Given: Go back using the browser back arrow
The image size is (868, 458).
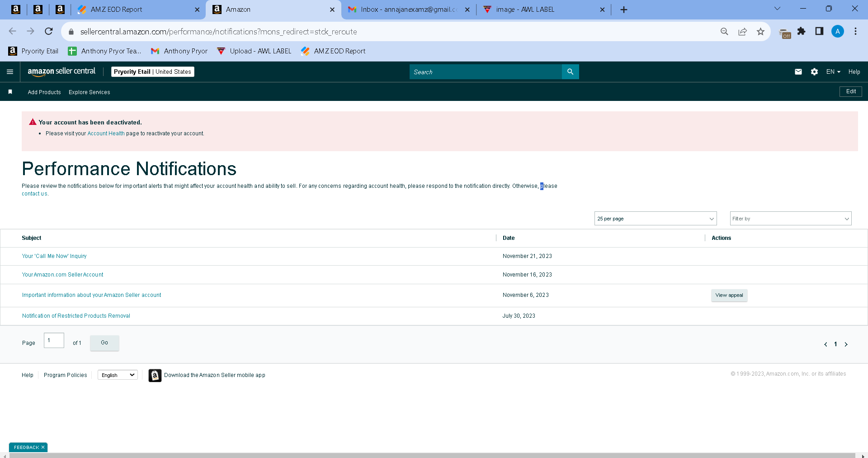Looking at the screenshot, I should click(x=12, y=31).
